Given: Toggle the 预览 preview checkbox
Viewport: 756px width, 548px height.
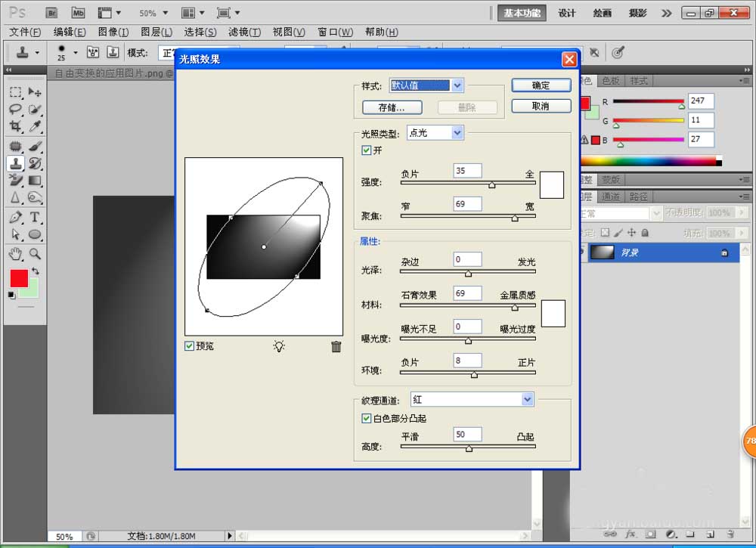Looking at the screenshot, I should 189,345.
